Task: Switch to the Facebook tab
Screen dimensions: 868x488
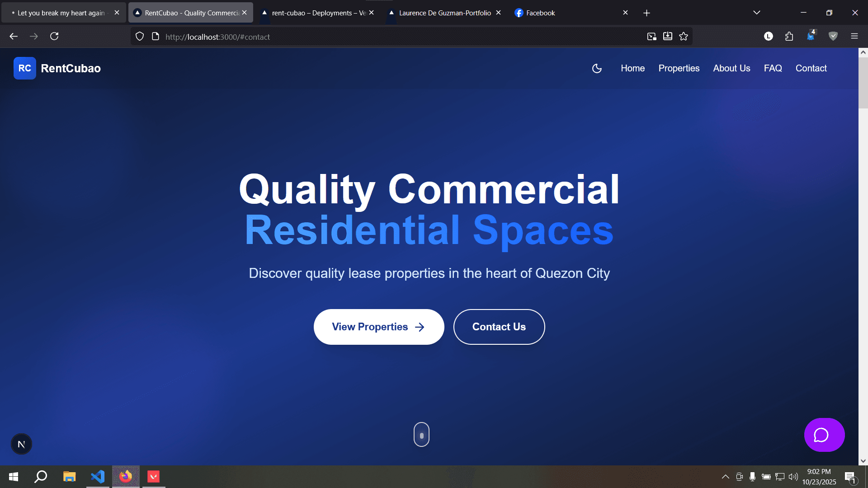Action: point(540,13)
